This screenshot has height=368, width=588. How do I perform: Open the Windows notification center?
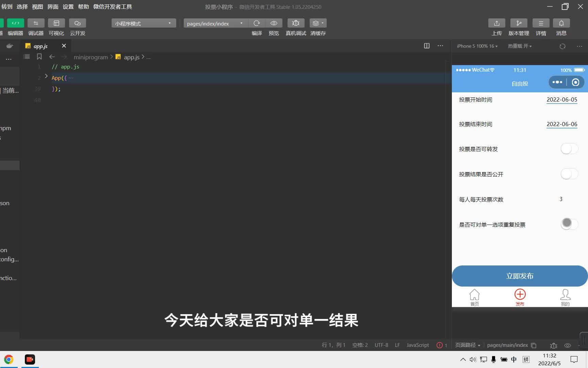point(574,359)
